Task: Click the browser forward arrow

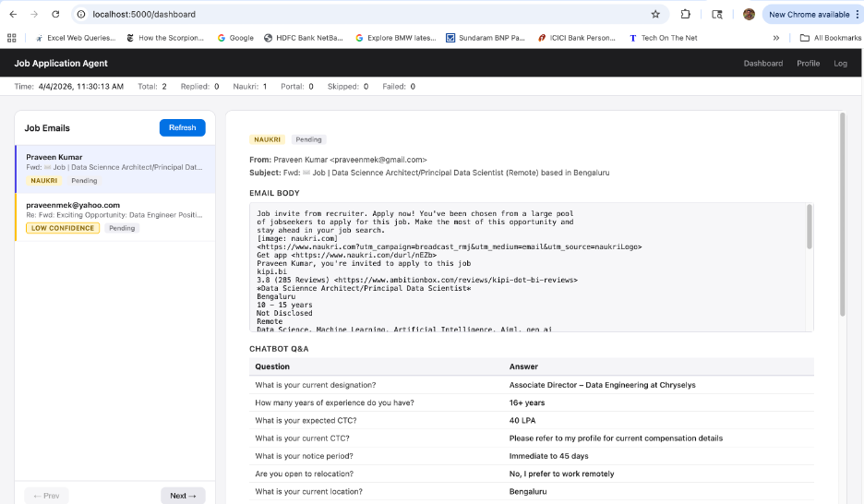Action: point(34,15)
